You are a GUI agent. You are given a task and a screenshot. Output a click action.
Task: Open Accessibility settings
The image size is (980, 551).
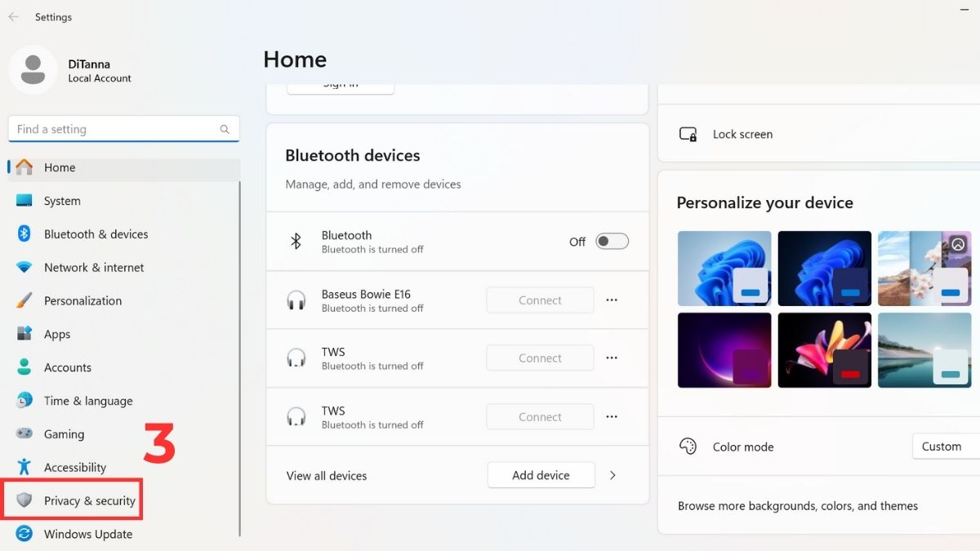(123, 468)
